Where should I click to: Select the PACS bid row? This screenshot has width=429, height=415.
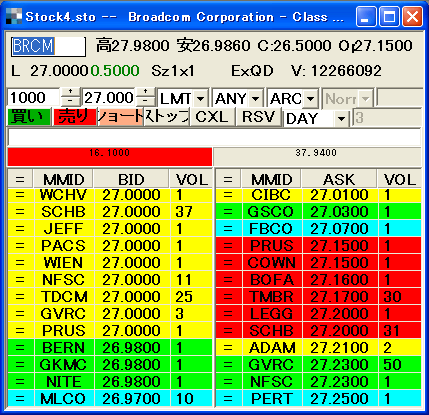[110, 245]
